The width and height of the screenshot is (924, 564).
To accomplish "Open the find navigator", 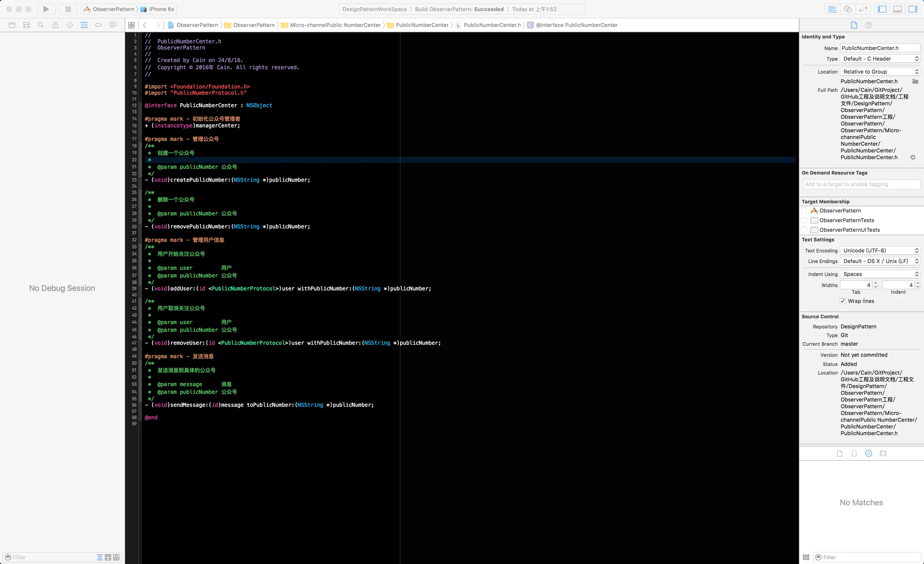I will click(x=41, y=25).
